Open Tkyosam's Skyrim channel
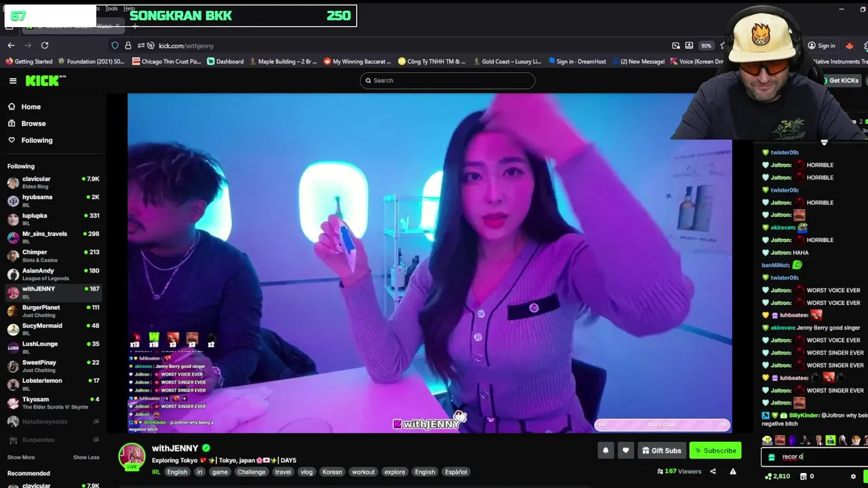The width and height of the screenshot is (868, 488). click(53, 403)
